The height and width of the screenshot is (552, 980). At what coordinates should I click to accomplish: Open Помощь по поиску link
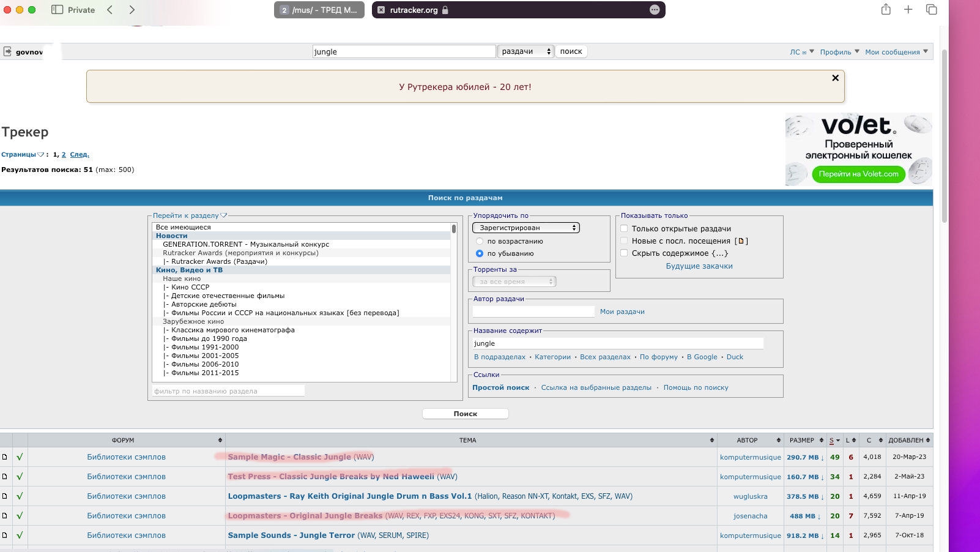(x=696, y=387)
